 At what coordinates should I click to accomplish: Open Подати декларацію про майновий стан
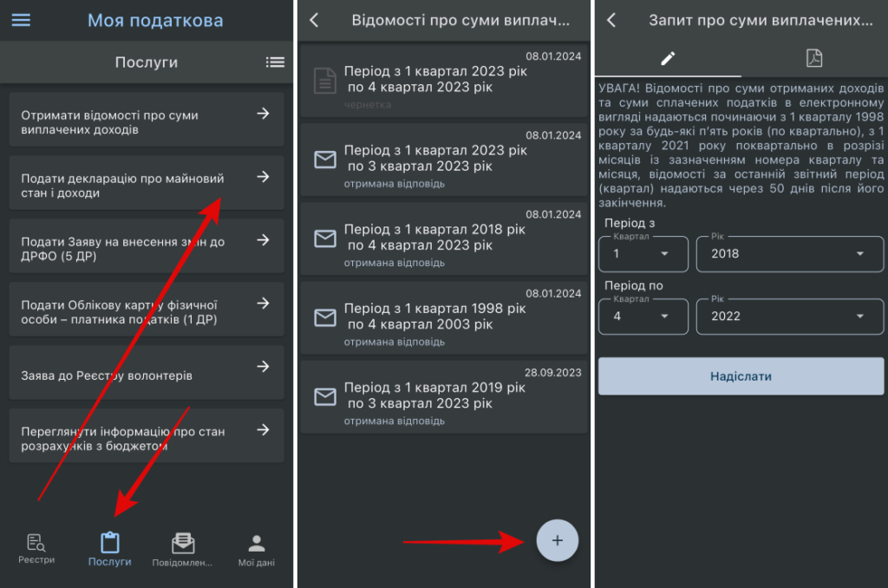(x=147, y=183)
